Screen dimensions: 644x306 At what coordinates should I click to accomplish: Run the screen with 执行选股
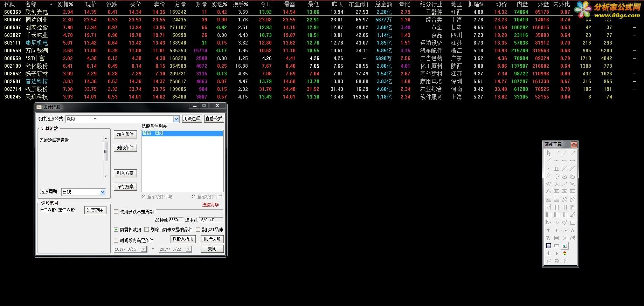(212, 239)
